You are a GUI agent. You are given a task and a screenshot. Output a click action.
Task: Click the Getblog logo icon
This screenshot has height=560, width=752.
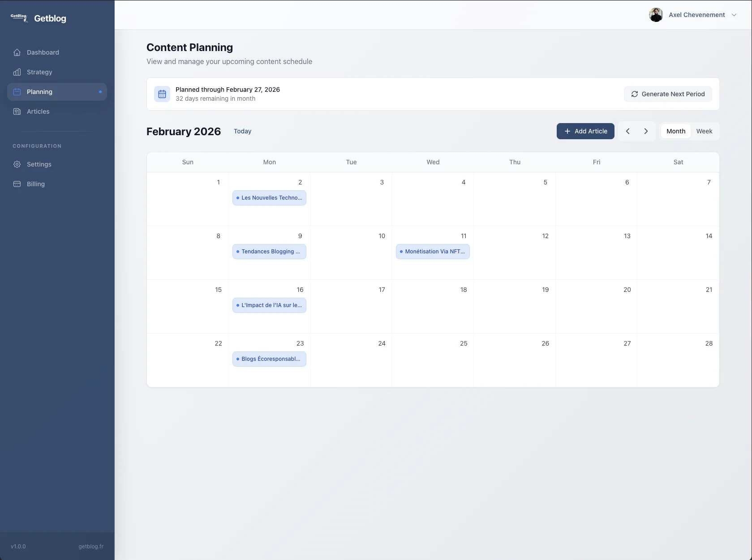pyautogui.click(x=19, y=18)
